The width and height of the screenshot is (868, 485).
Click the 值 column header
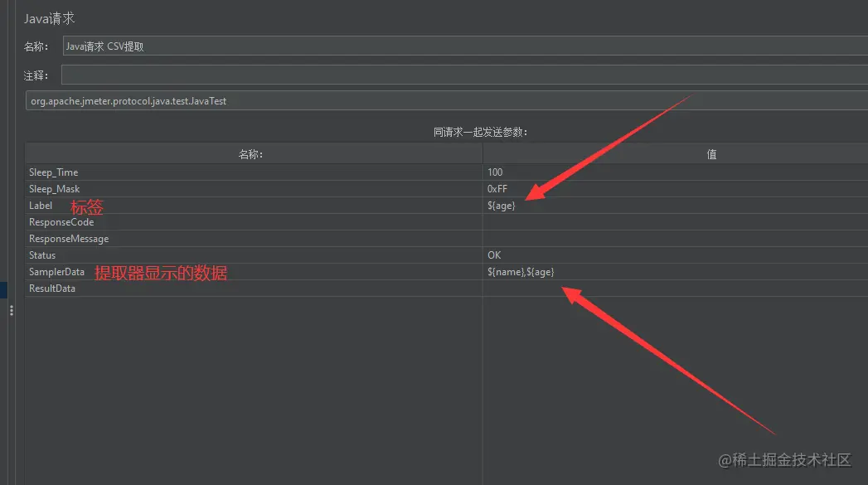coord(676,154)
